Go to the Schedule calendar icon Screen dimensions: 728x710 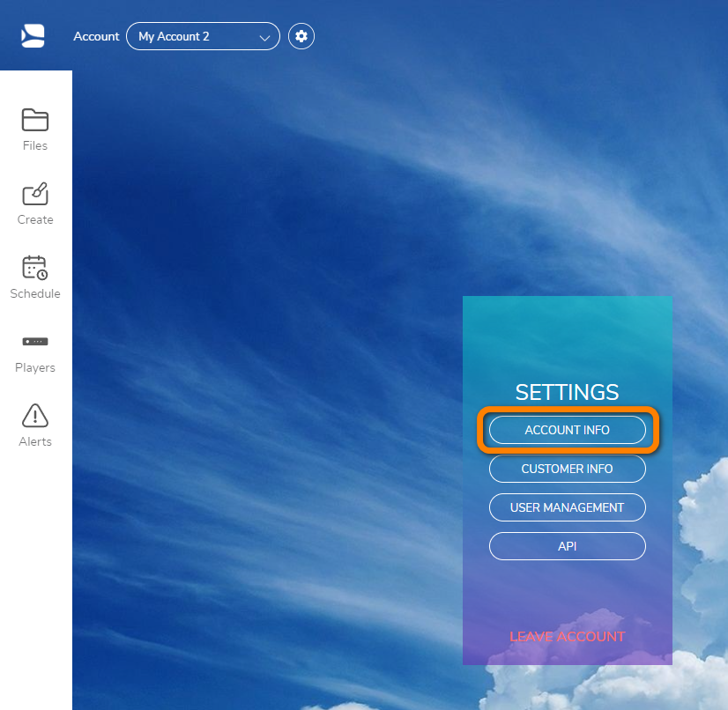[x=35, y=268]
